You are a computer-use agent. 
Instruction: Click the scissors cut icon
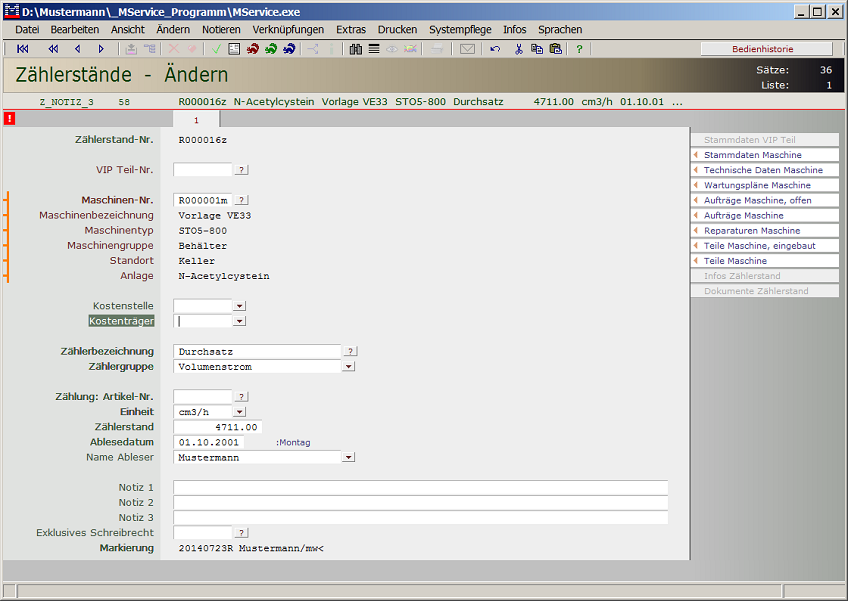(519, 49)
